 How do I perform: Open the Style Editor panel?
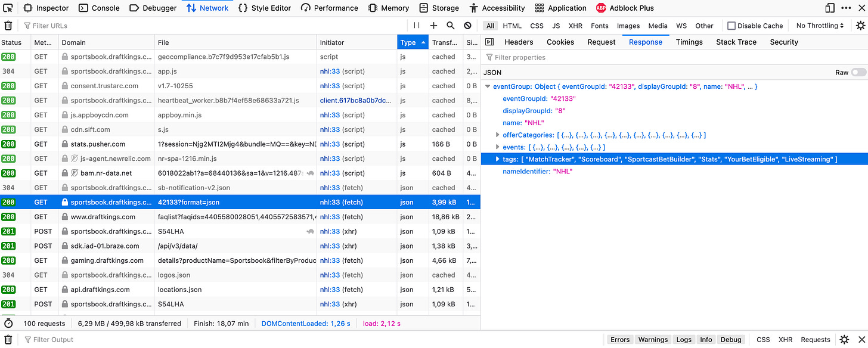[265, 8]
